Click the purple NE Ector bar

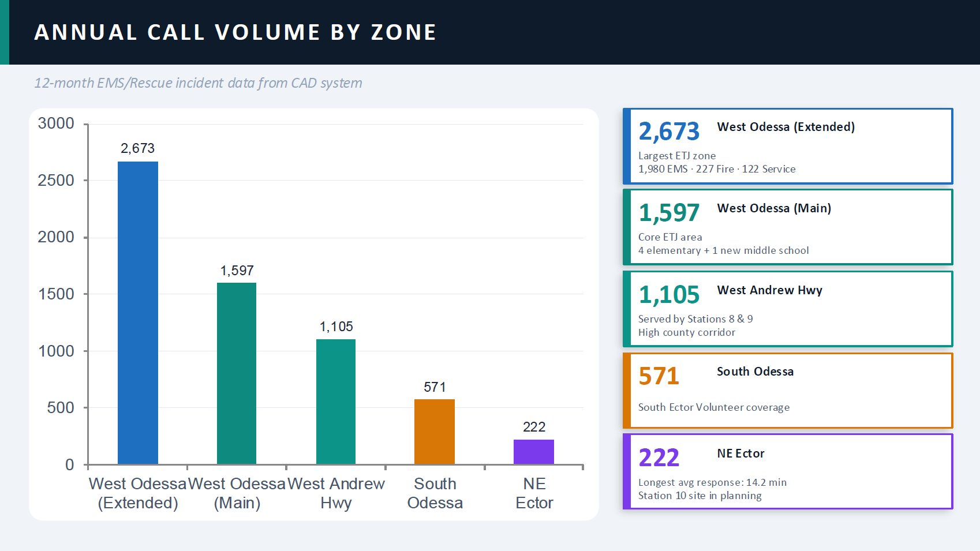[x=534, y=451]
